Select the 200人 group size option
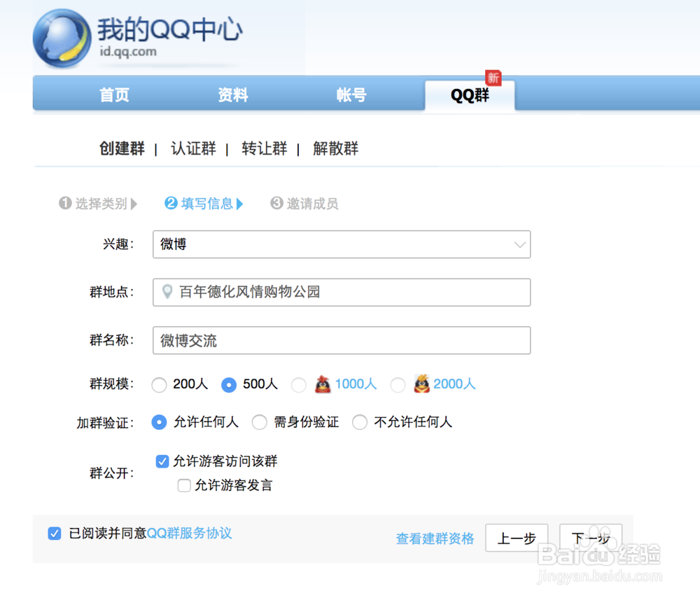 159,384
